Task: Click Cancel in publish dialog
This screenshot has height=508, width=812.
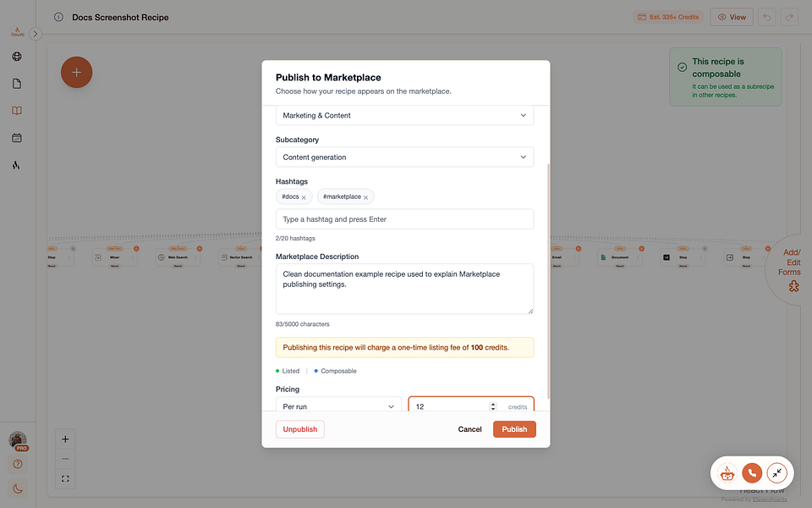Action: tap(469, 429)
